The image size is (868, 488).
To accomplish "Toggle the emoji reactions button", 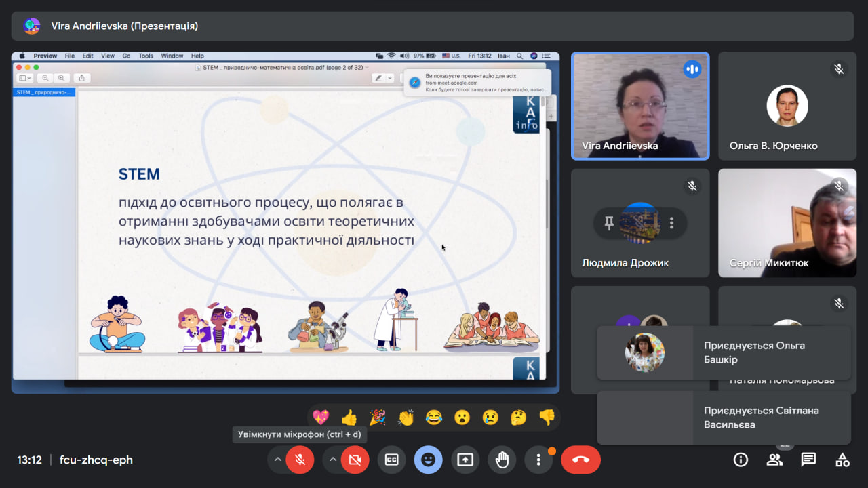I will 428,460.
